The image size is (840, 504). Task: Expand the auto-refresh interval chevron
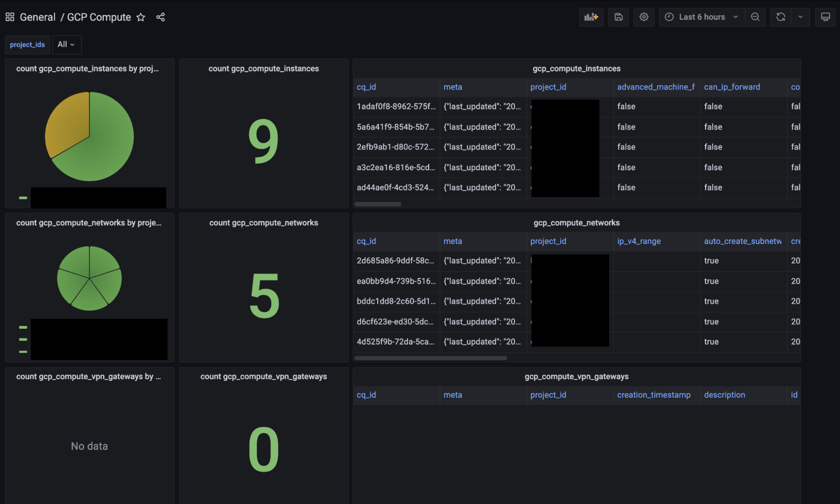point(800,17)
